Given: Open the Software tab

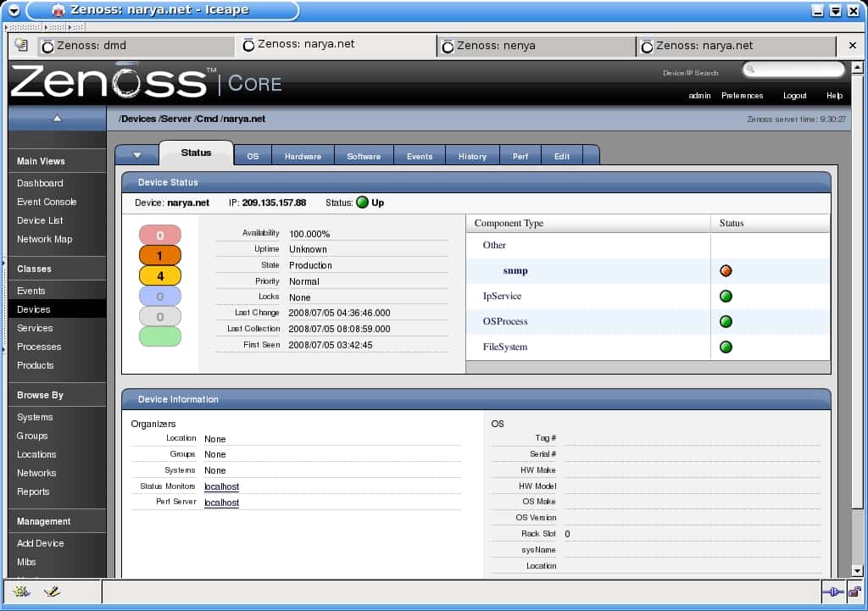Looking at the screenshot, I should click(x=364, y=156).
